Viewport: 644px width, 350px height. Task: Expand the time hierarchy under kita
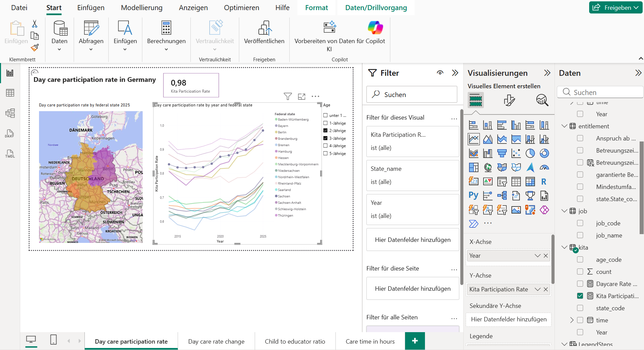click(572, 320)
